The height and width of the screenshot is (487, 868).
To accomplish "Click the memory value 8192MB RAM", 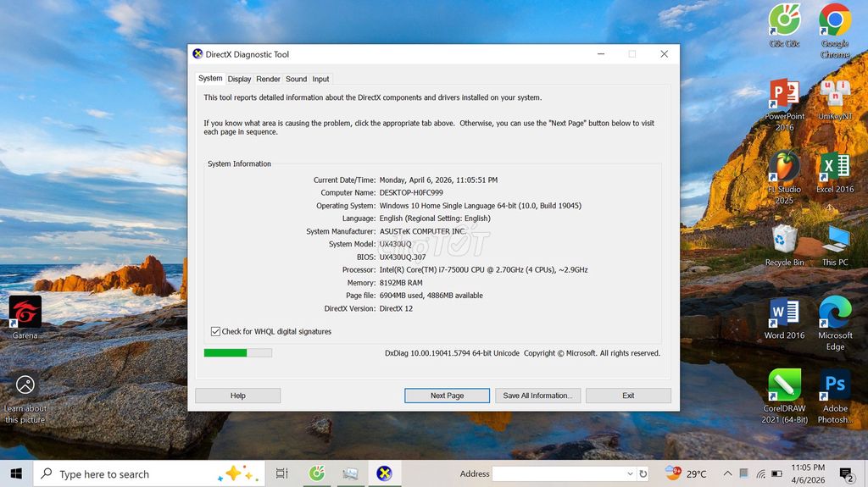I will point(401,283).
